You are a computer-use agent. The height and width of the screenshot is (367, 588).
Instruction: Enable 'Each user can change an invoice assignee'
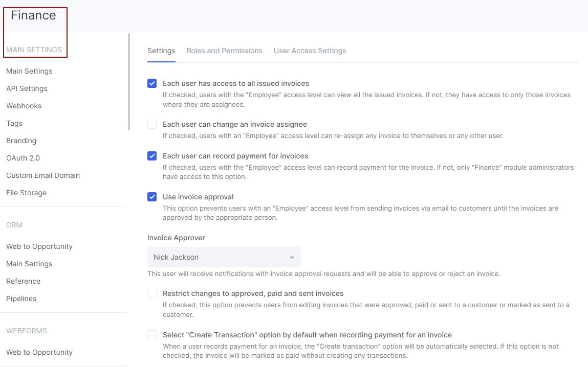pyautogui.click(x=152, y=124)
